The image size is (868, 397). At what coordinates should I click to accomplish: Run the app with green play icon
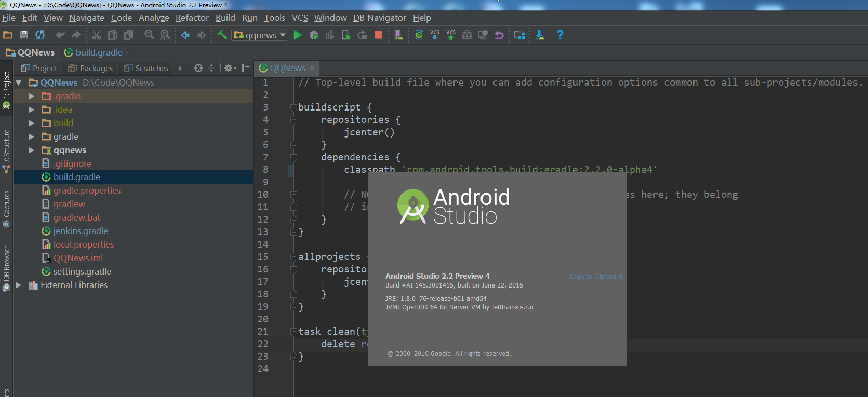(298, 35)
